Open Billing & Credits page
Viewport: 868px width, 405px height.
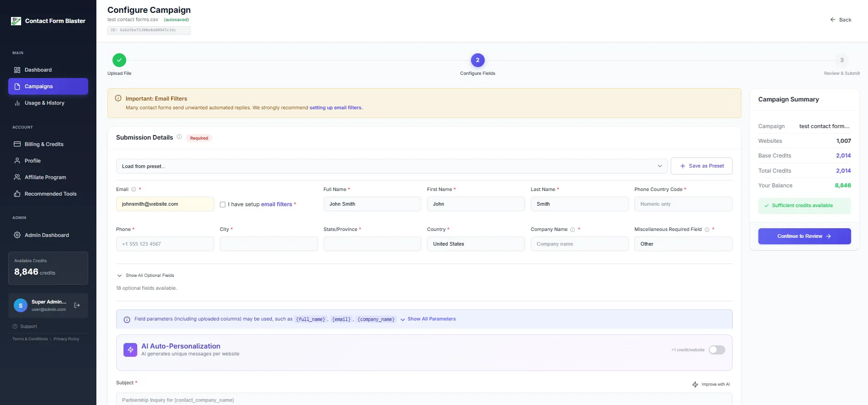pyautogui.click(x=48, y=144)
